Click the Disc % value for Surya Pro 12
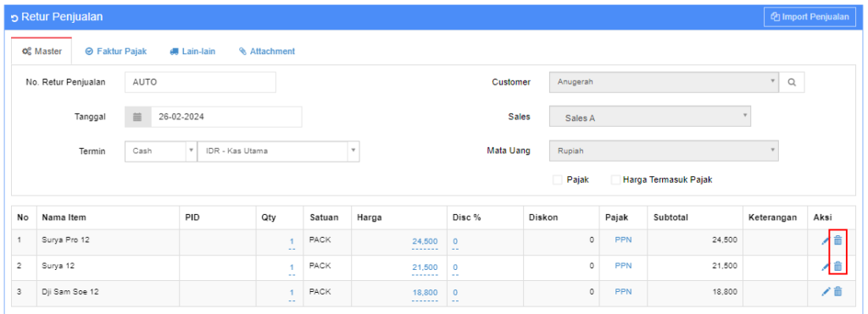The width and height of the screenshot is (868, 314). click(455, 241)
